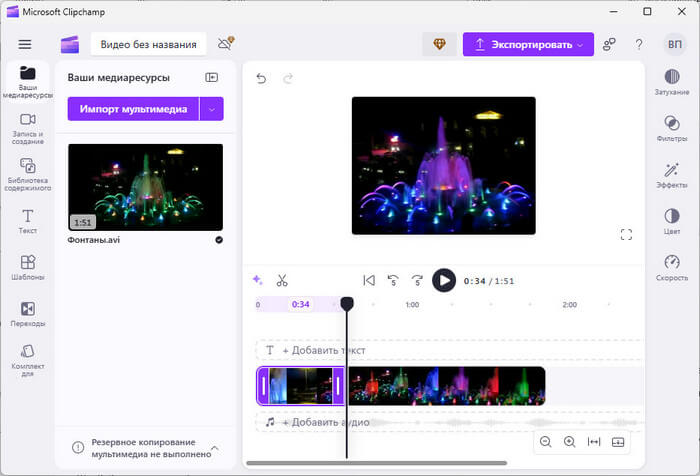This screenshot has width=700, height=476.
Task: Open the share and collaborate icon
Action: [x=609, y=44]
